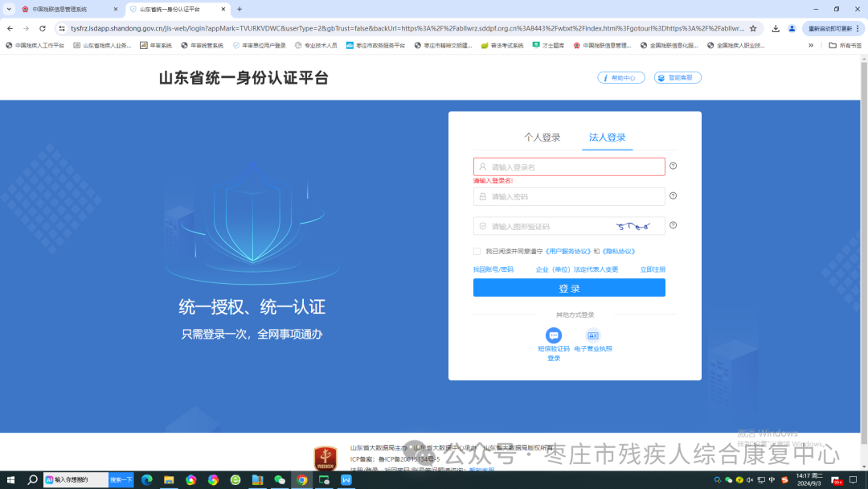Screen dimensions: 868x489
Task: Open browser downloads icon
Action: click(x=776, y=28)
